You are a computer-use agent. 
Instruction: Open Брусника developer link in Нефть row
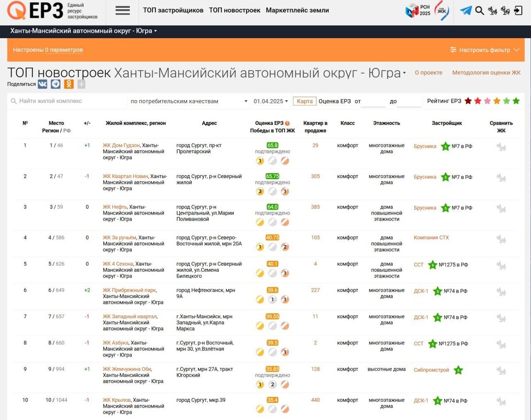coord(425,208)
